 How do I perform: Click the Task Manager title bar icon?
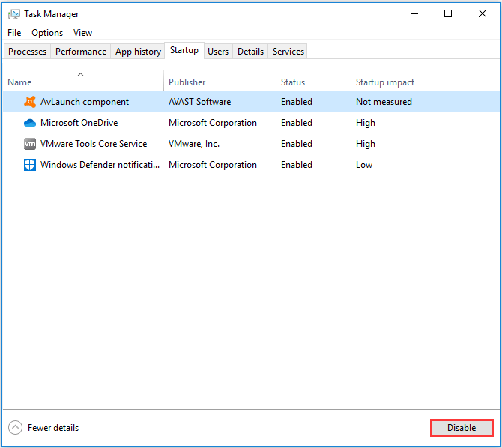[x=13, y=14]
